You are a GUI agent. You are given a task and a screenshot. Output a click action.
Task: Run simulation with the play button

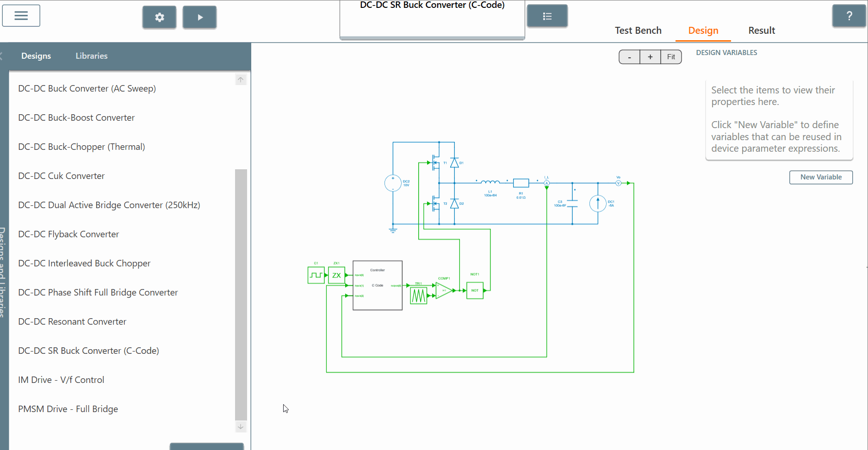[200, 18]
